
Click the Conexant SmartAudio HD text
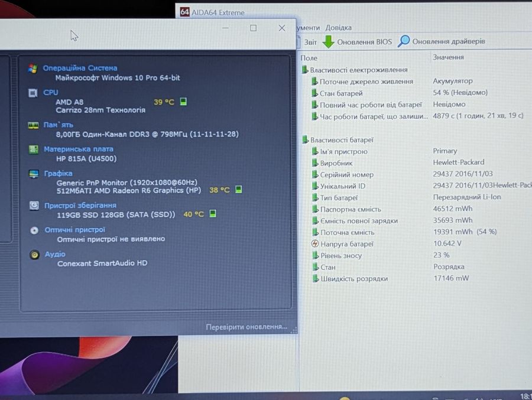(x=102, y=264)
